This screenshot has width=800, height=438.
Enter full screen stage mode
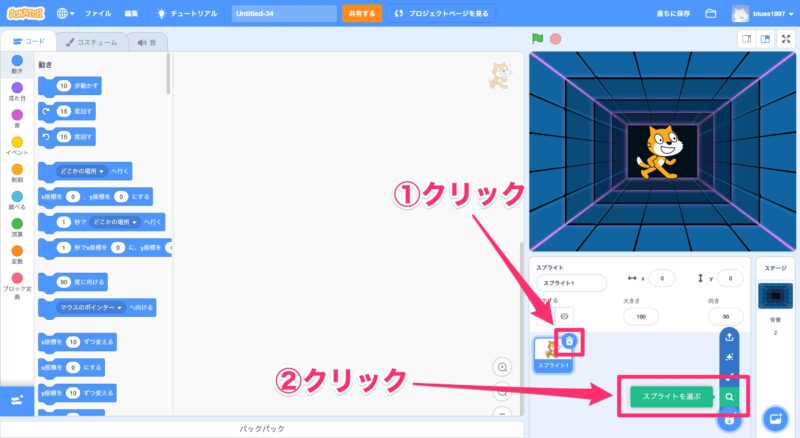(x=787, y=39)
